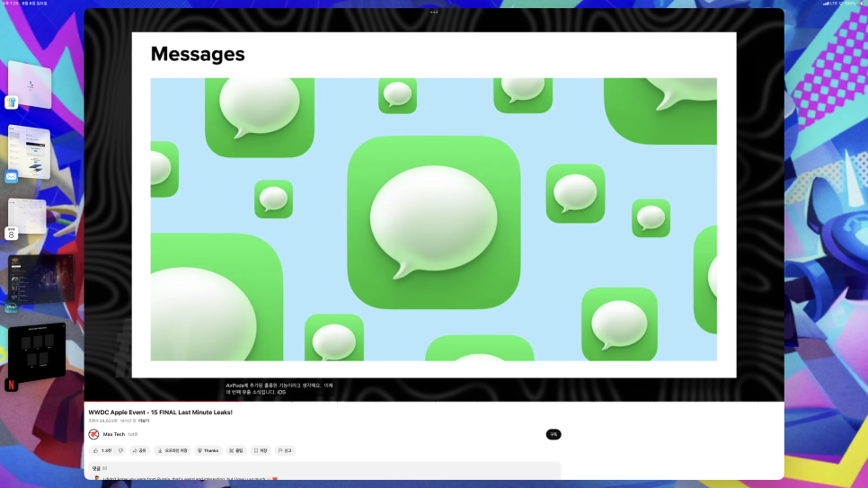868x488 pixels.
Task: Like the video with the thumbs-up button
Action: coord(102,451)
